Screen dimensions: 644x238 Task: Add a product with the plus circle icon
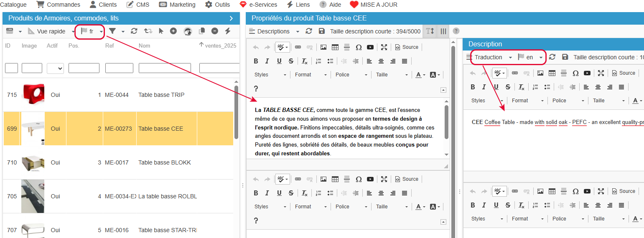point(173,31)
